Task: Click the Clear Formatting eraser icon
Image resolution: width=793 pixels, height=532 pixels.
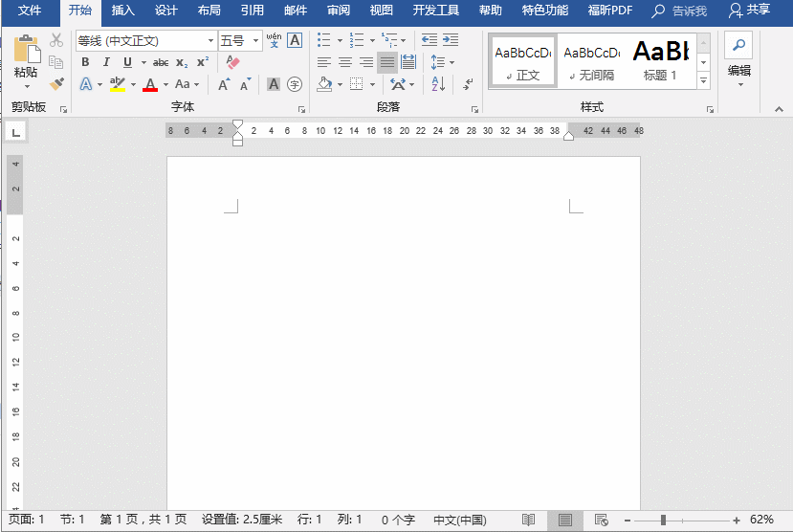Action: [233, 62]
